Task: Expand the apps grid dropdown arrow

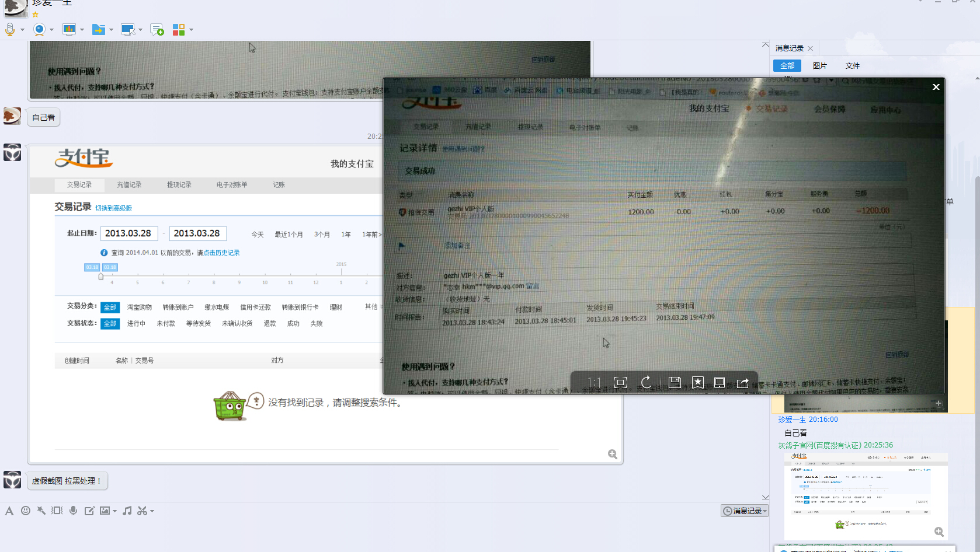Action: click(191, 30)
